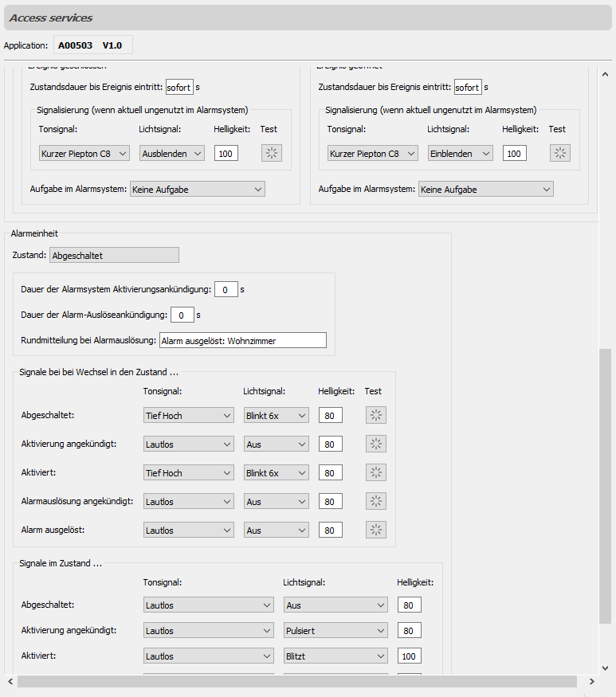Open the Blitzt Lichtsignal dropdown
The height and width of the screenshot is (697, 616).
coord(335,656)
